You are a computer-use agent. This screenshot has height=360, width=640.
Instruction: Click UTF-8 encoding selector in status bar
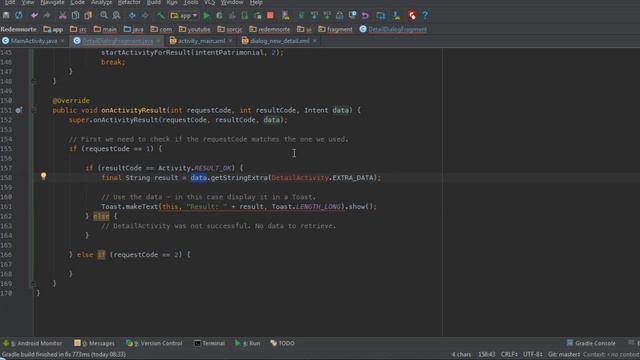point(533,354)
